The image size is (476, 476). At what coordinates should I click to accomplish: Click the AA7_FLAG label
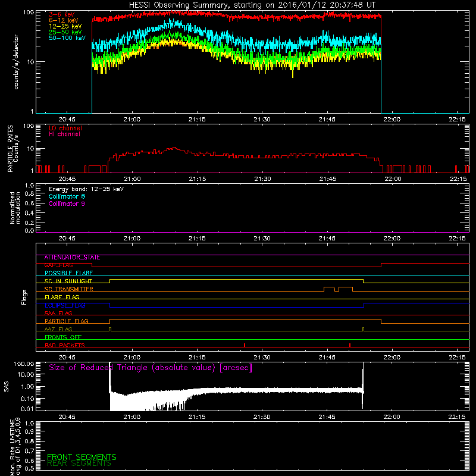pyautogui.click(x=58, y=329)
